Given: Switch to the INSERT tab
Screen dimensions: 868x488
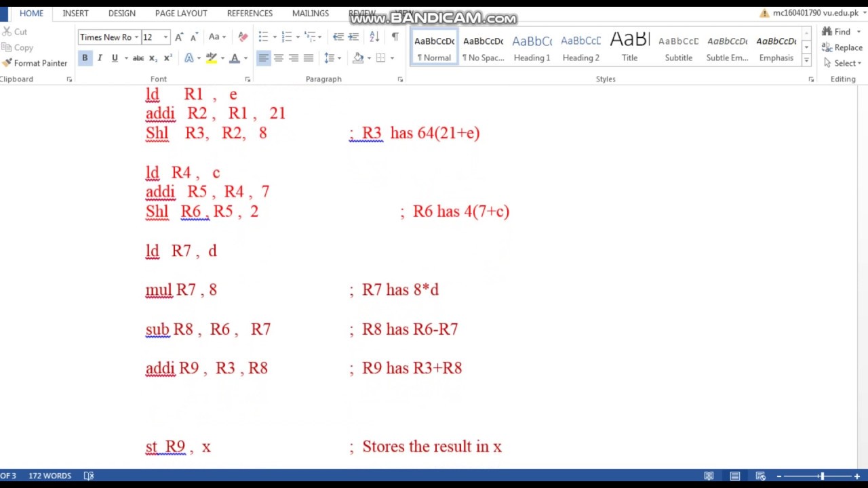Looking at the screenshot, I should coord(75,13).
